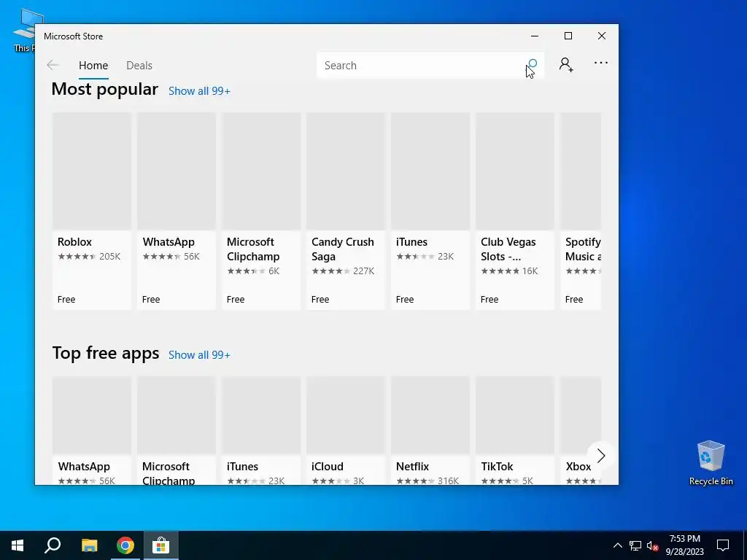Close the Microsoft Store window
Screen dimensions: 747x560
[602, 36]
